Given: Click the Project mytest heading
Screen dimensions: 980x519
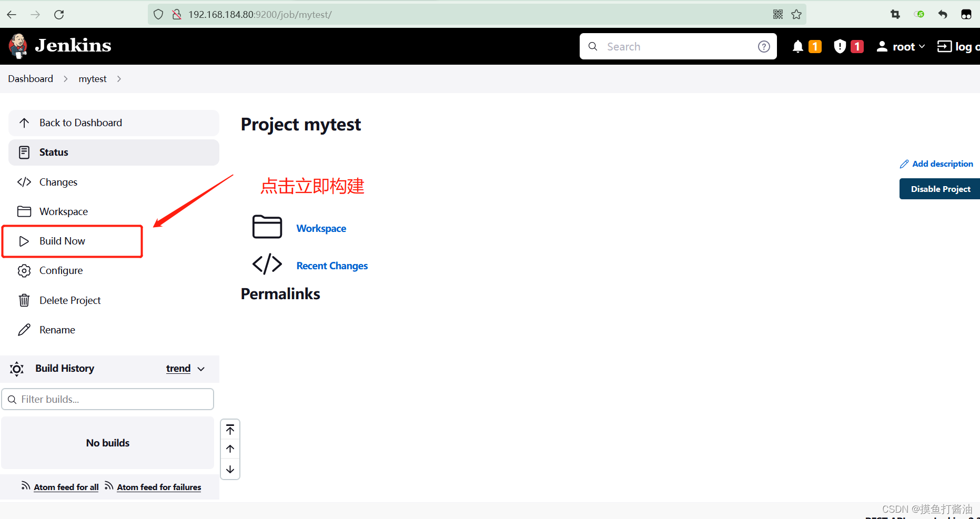Looking at the screenshot, I should coord(301,125).
